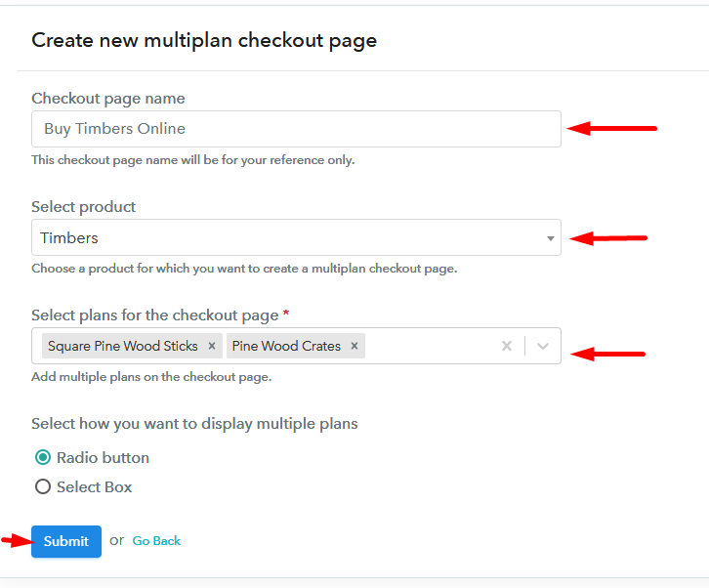The height and width of the screenshot is (588, 709).
Task: Expand the plans multi-select chevron
Action: (543, 346)
